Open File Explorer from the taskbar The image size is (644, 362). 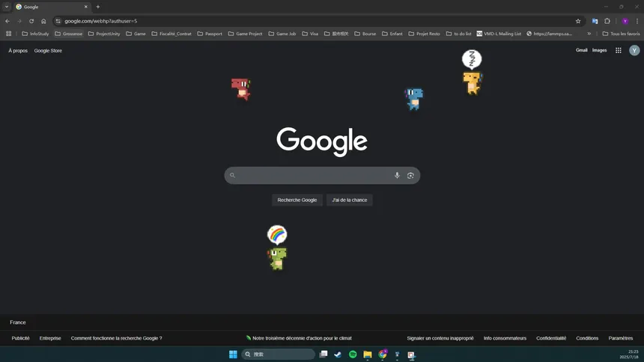(368, 355)
